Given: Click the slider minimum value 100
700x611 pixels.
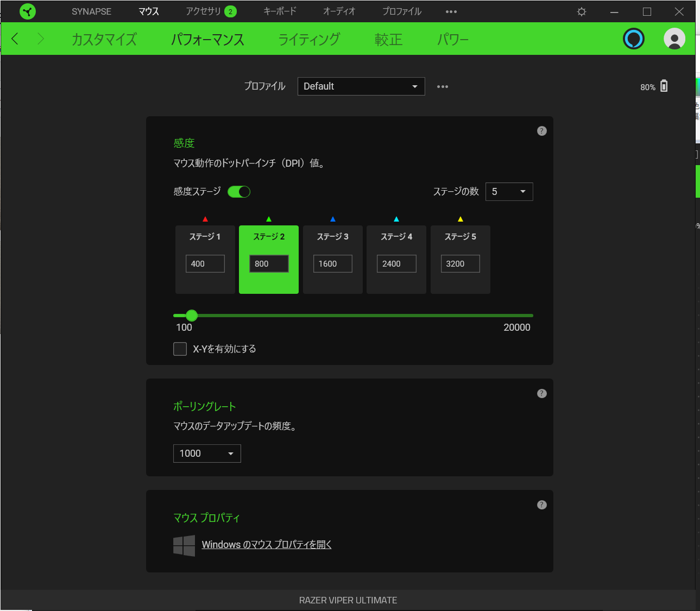Looking at the screenshot, I should coord(184,327).
